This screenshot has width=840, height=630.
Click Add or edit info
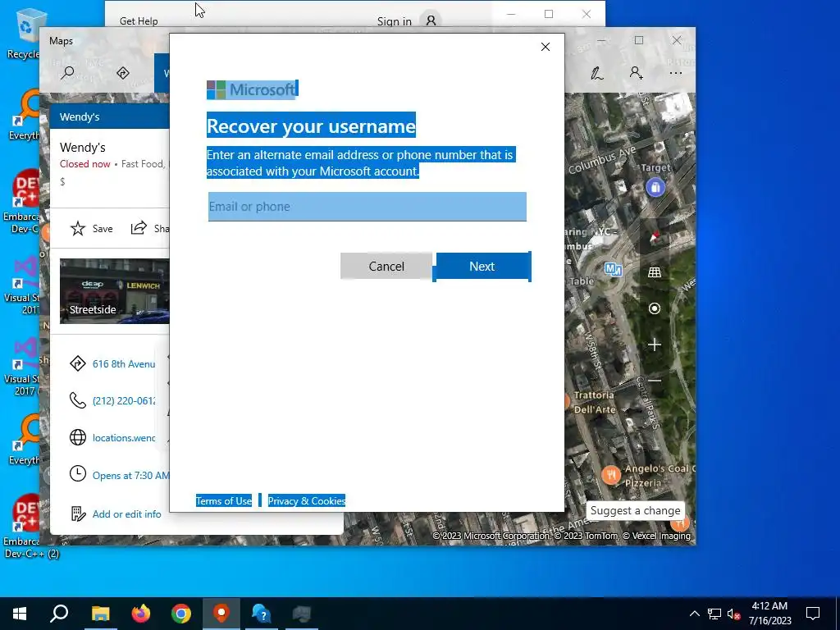click(x=126, y=514)
